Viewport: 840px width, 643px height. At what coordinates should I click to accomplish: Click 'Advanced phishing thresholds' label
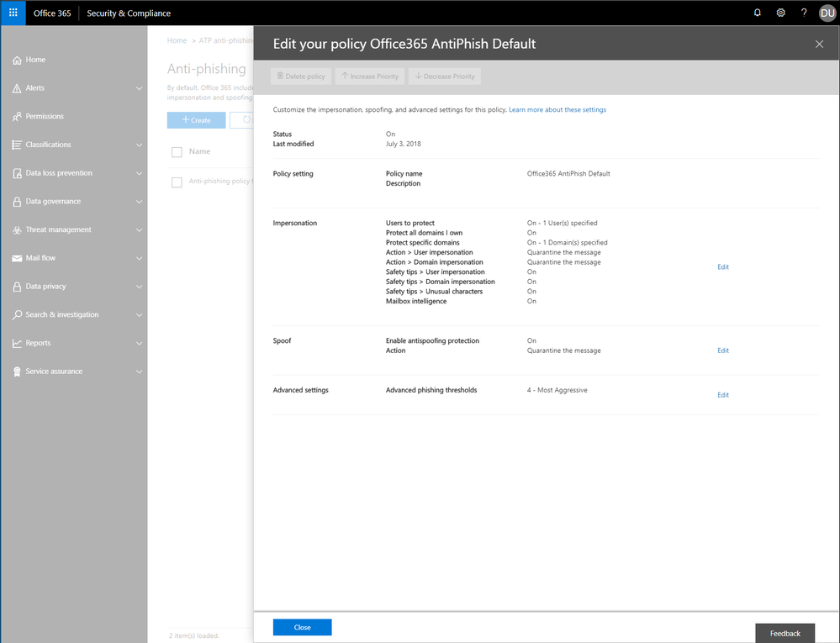click(431, 390)
